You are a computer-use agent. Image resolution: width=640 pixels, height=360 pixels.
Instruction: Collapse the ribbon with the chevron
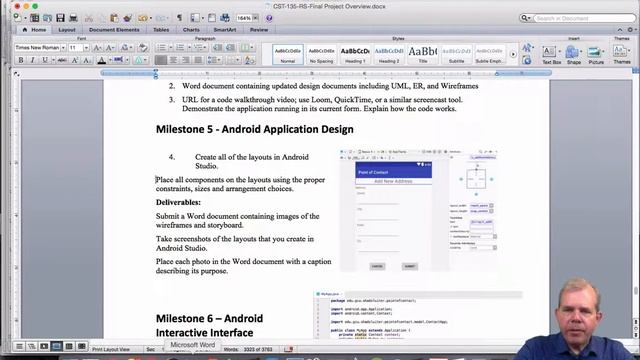tap(620, 30)
